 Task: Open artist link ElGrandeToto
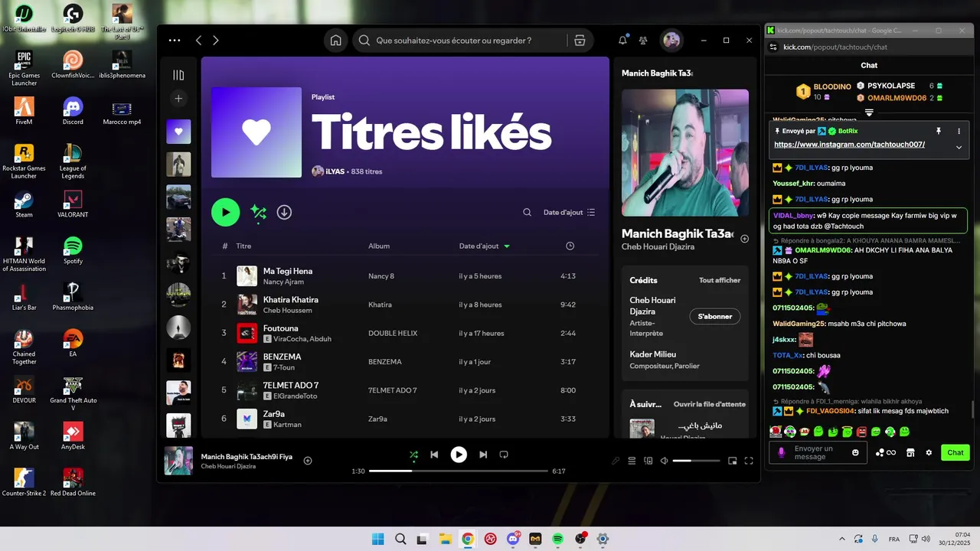pyautogui.click(x=296, y=396)
